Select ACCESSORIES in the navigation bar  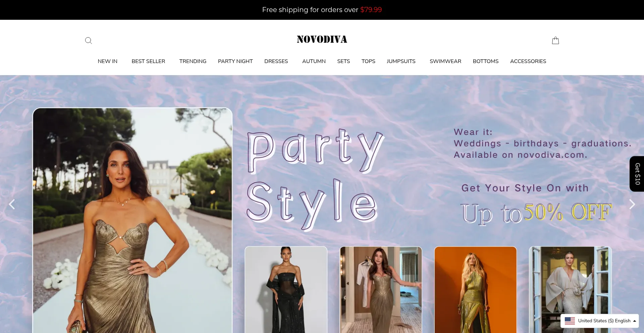(x=528, y=61)
